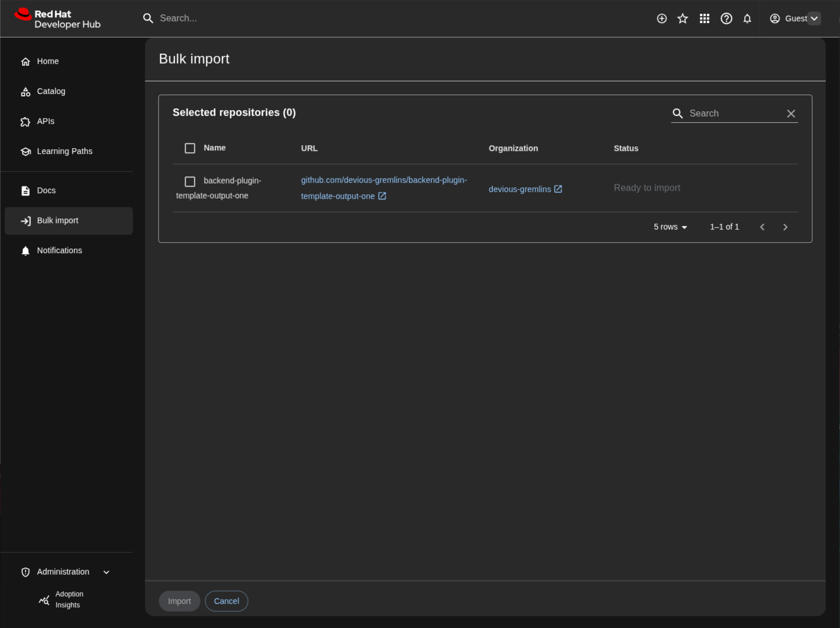The width and height of the screenshot is (840, 628).
Task: Check the select-all Name header checkbox
Action: click(x=190, y=148)
